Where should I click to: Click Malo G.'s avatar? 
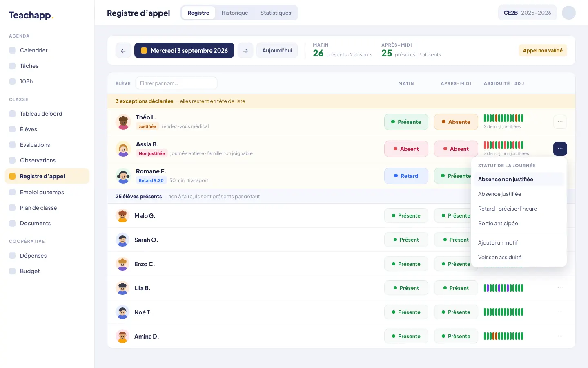point(122,215)
